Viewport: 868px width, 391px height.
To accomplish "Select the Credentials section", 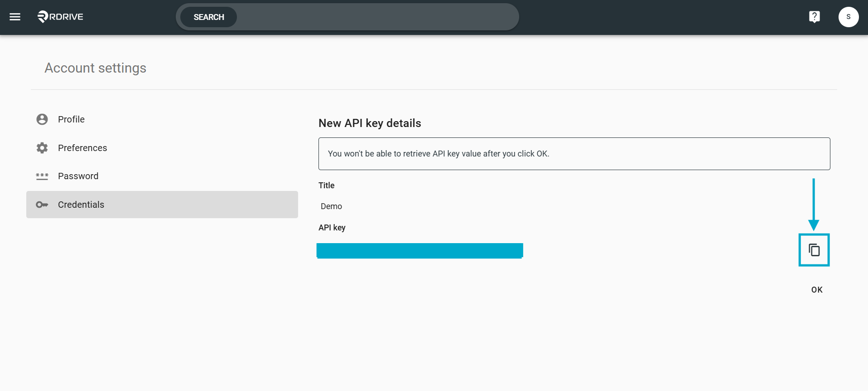I will point(162,205).
